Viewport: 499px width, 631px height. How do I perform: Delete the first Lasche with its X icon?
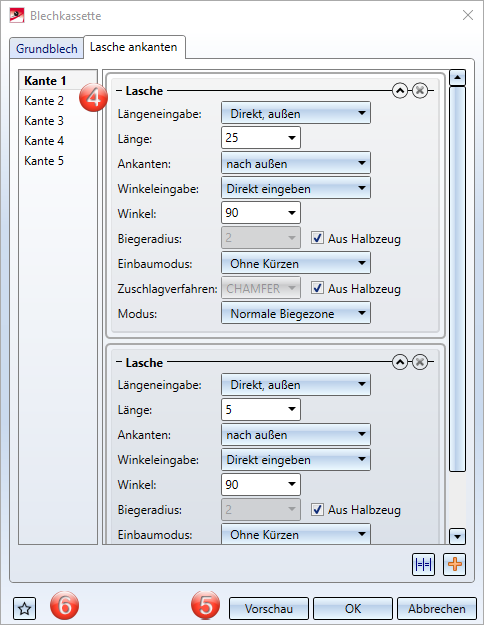420,91
